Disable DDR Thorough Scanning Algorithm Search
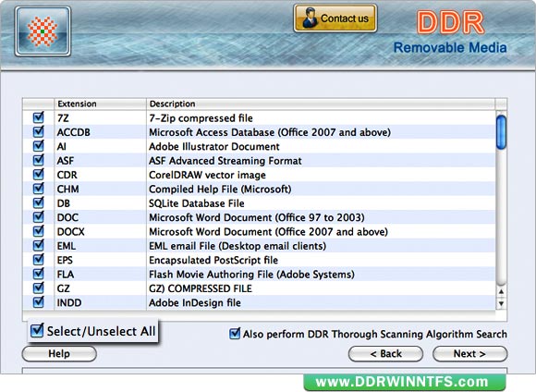Viewport: 536px width, 392px height. point(235,334)
